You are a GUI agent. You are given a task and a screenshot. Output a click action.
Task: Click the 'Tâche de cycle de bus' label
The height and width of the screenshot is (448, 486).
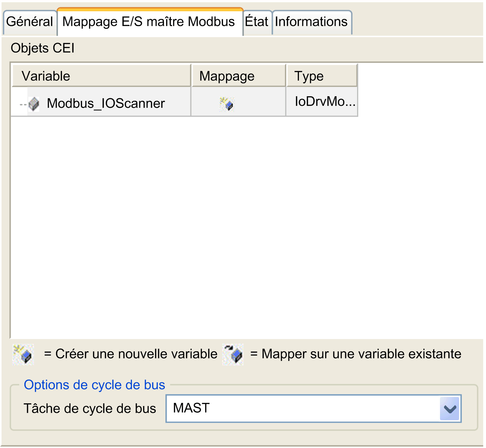click(x=90, y=408)
